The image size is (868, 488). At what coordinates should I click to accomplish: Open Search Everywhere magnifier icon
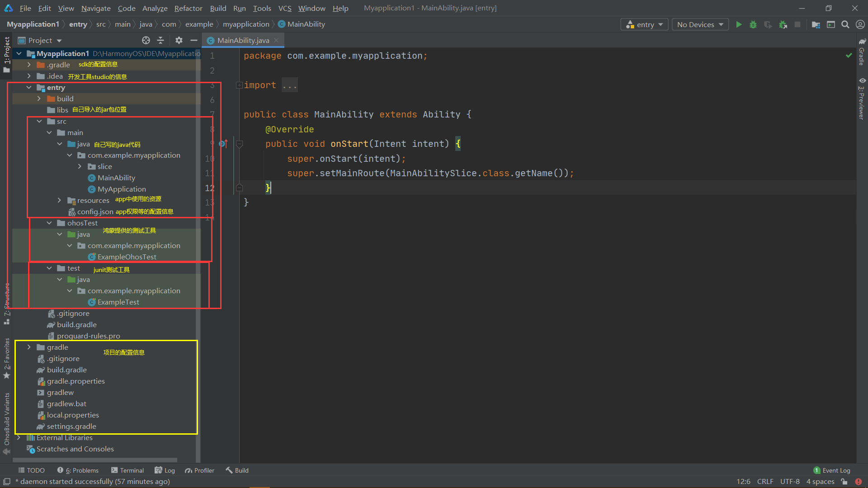845,24
